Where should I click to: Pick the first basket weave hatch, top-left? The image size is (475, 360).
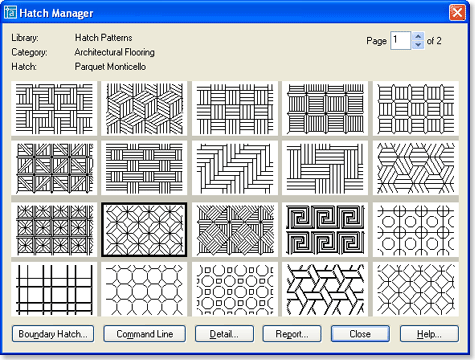[x=54, y=108]
